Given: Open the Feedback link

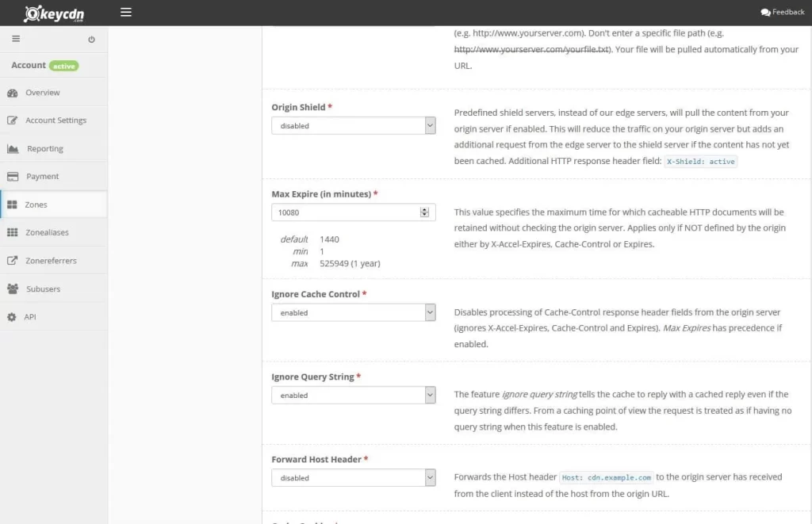Looking at the screenshot, I should (783, 12).
